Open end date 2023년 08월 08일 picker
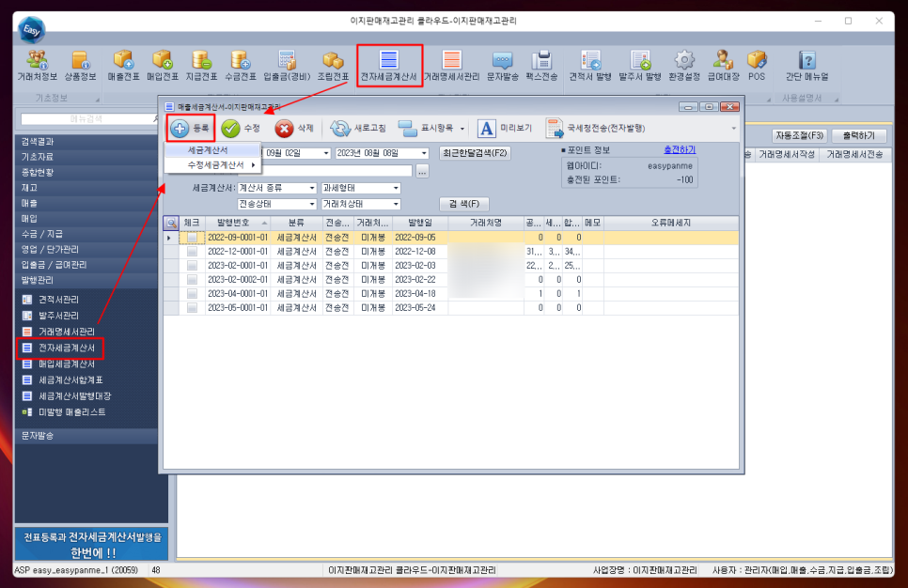The width and height of the screenshot is (908, 588). pos(425,153)
